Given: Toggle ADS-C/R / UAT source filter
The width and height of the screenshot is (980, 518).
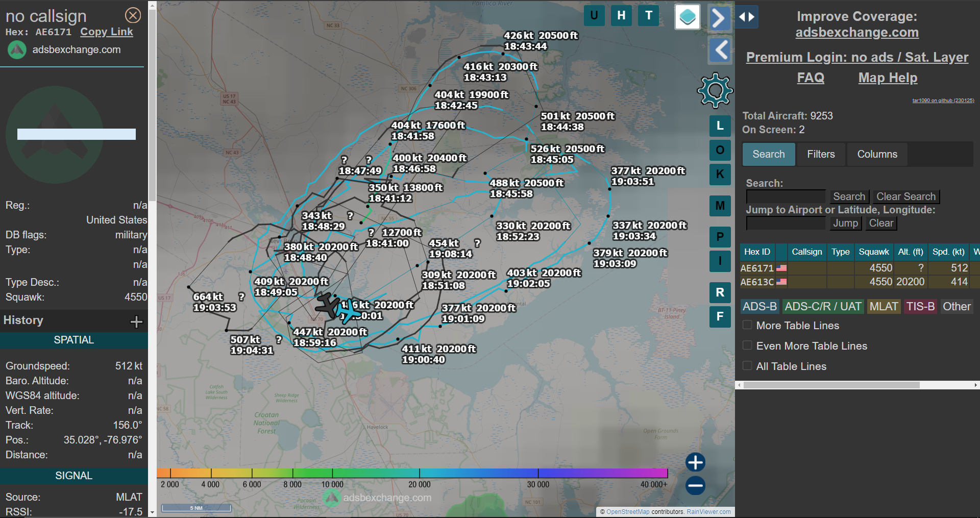Looking at the screenshot, I should coord(823,306).
